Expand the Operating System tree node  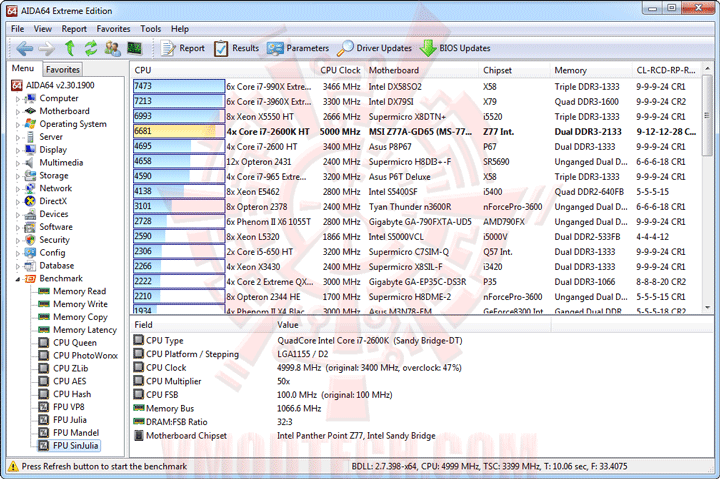click(17, 124)
